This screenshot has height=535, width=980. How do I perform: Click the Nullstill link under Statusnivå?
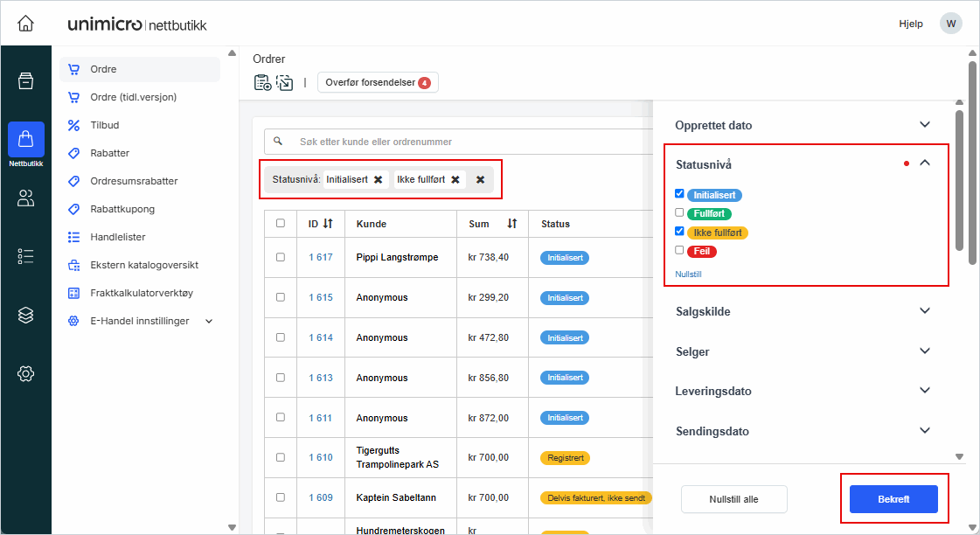point(688,274)
